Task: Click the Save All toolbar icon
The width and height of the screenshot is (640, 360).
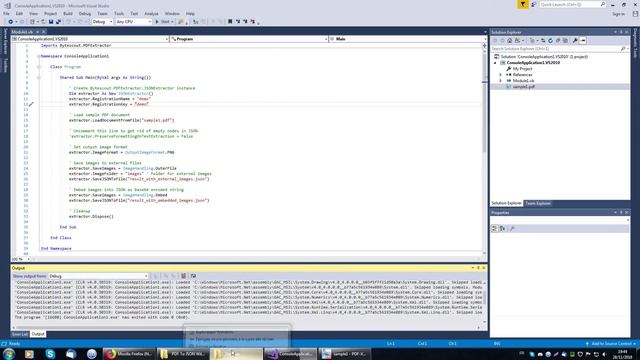Action: (58, 22)
